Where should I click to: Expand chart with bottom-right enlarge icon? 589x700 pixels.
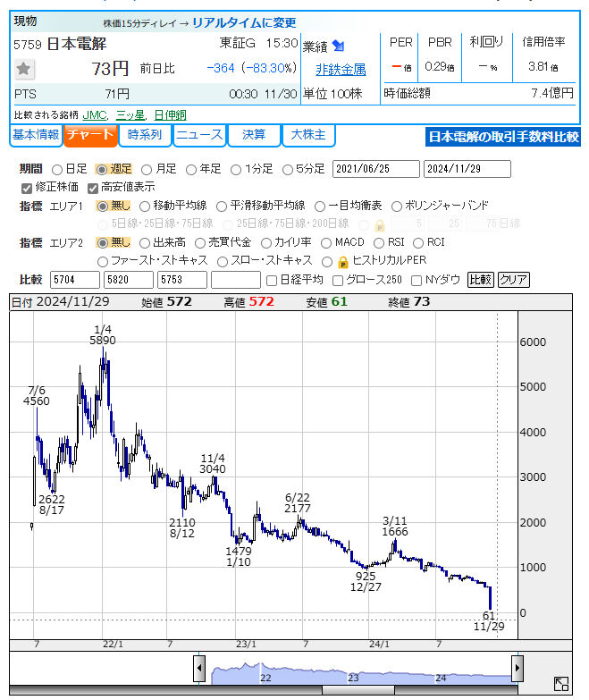click(x=561, y=684)
